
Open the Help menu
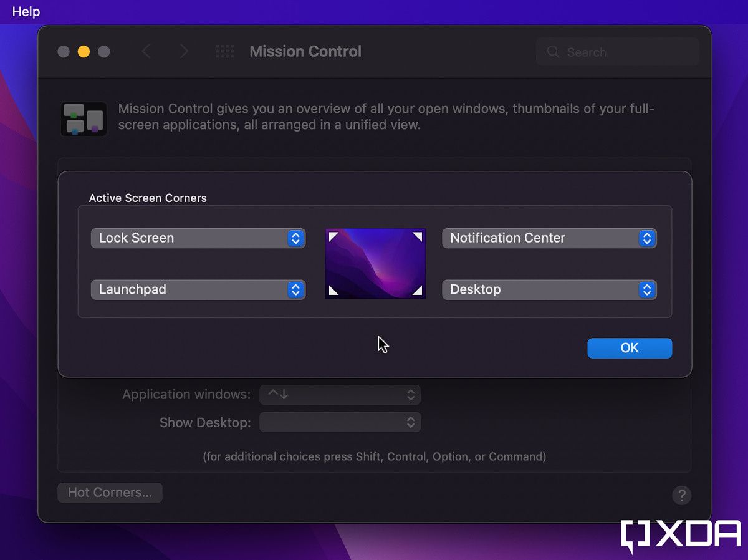[x=26, y=11]
